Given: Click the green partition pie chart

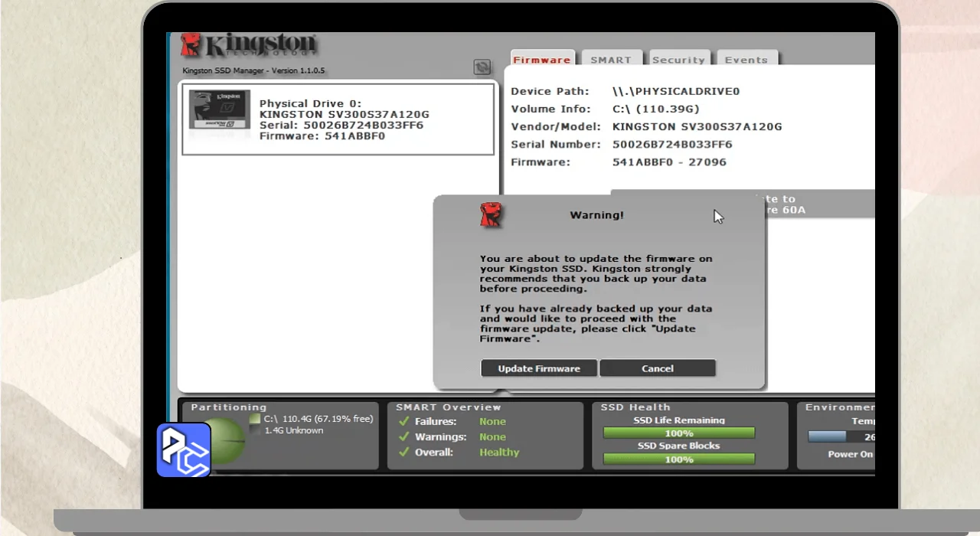Looking at the screenshot, I should coord(224,442).
